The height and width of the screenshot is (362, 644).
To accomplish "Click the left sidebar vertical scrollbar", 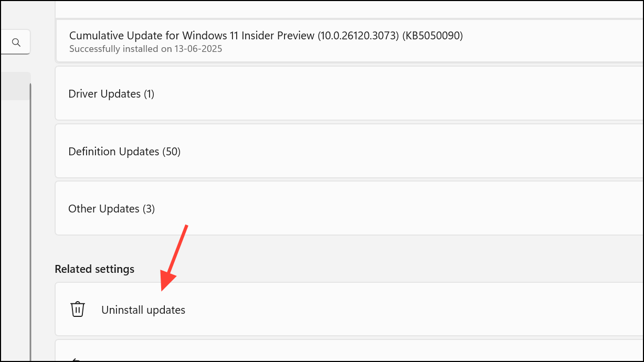I will pyautogui.click(x=30, y=220).
